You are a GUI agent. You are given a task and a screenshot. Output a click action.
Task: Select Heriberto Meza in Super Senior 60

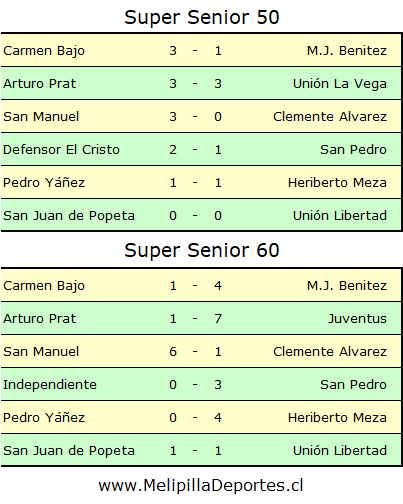coord(337,418)
